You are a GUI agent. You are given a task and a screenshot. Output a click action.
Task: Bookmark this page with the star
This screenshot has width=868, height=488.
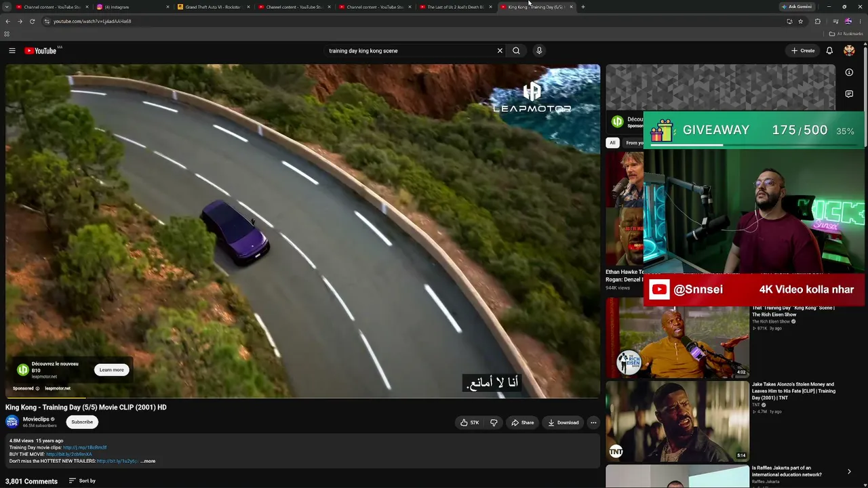pos(801,21)
